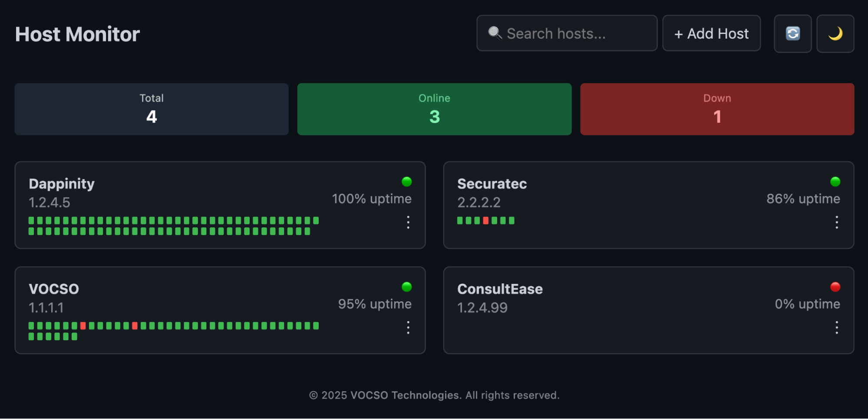Open Securatec's three-dot options menu
This screenshot has width=868, height=419.
point(836,222)
